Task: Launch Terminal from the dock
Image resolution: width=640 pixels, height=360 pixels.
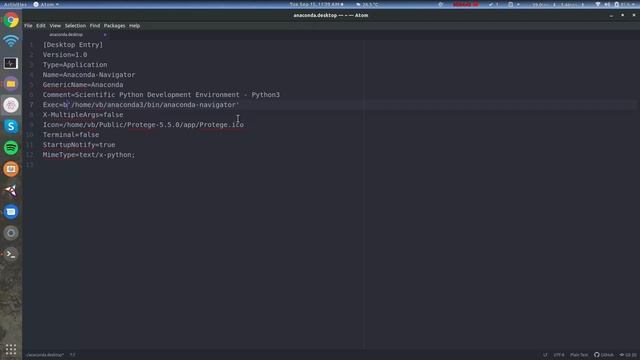Action: [x=11, y=254]
